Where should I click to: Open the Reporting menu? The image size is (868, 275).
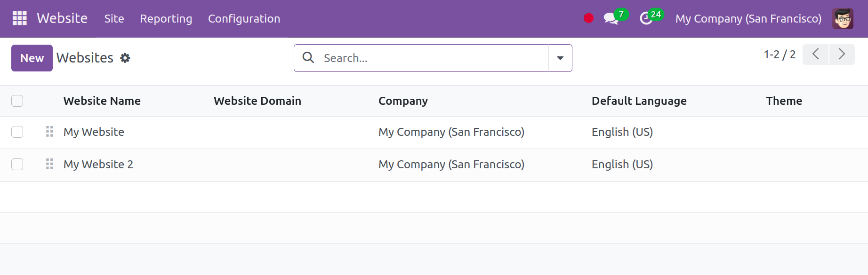pos(166,18)
